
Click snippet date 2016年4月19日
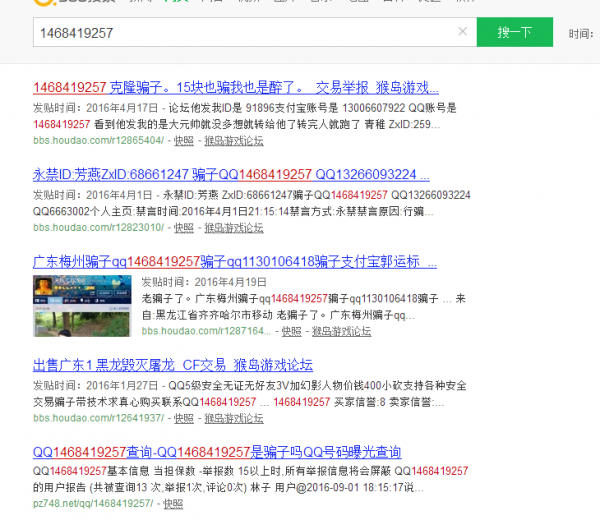(230, 282)
